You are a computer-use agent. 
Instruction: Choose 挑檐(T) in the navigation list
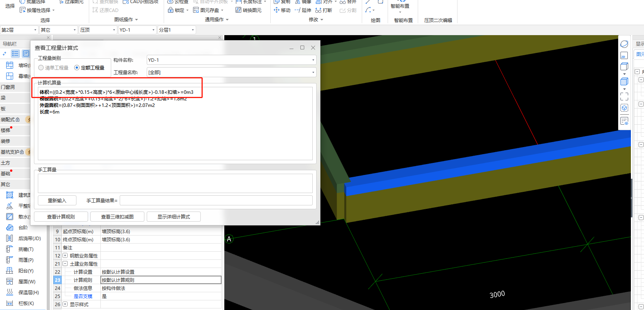(26, 249)
